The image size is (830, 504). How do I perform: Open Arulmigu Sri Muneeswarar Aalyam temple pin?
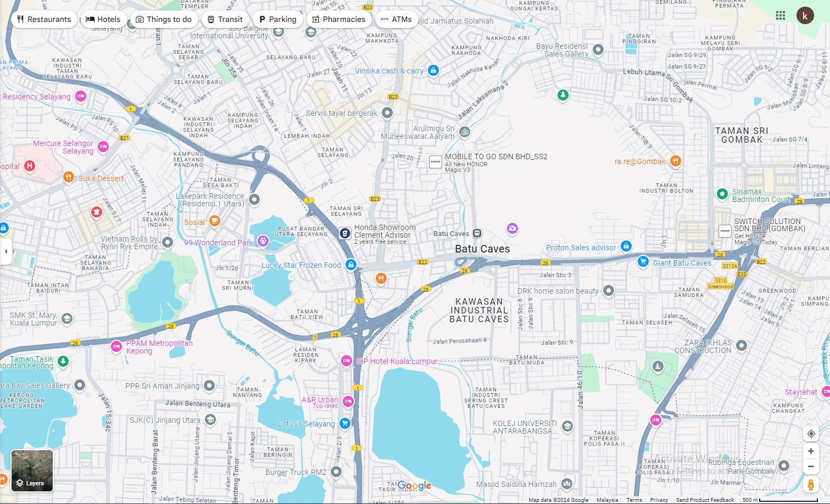tap(465, 132)
